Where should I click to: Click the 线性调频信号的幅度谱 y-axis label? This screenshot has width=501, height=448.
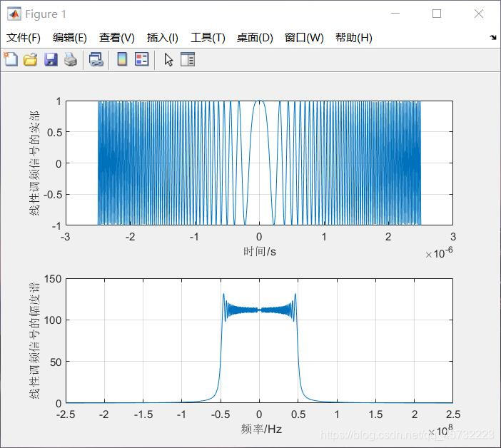[x=34, y=341]
